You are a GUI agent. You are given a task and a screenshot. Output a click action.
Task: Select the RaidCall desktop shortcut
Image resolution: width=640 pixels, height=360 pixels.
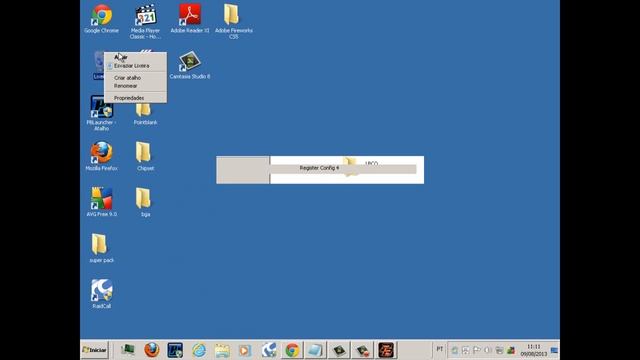pyautogui.click(x=101, y=294)
